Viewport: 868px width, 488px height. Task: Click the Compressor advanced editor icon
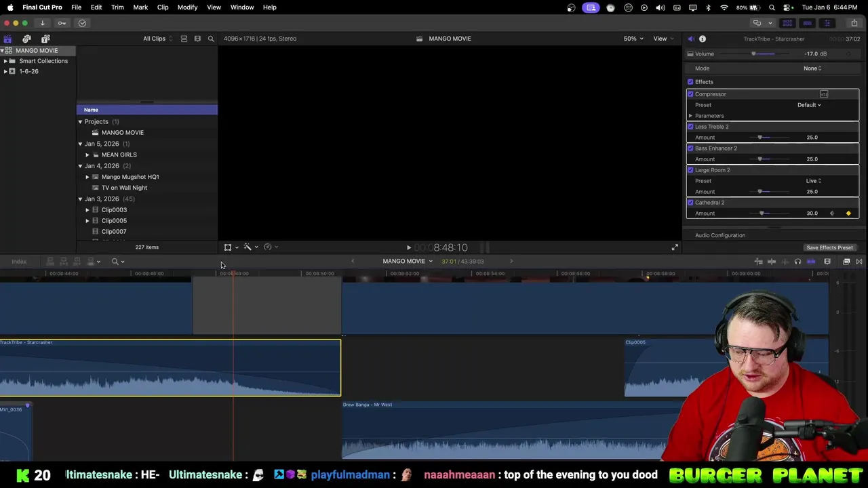[x=824, y=94]
